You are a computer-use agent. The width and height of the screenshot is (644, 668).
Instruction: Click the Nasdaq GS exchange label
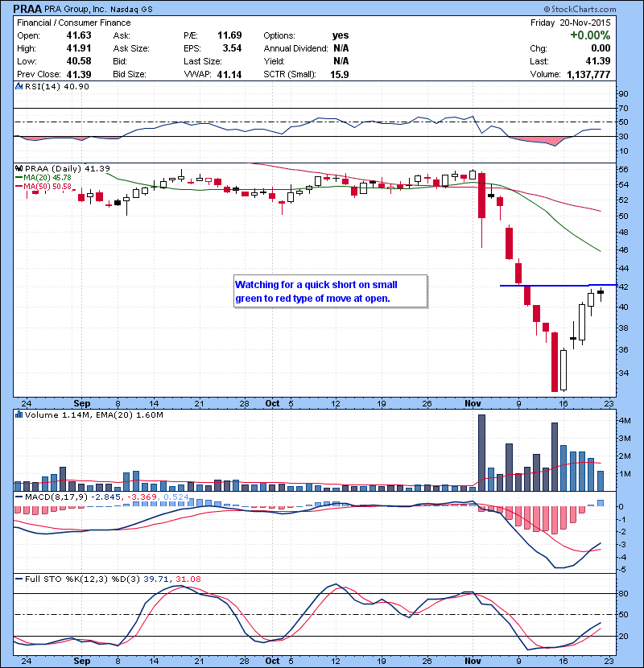click(x=131, y=10)
